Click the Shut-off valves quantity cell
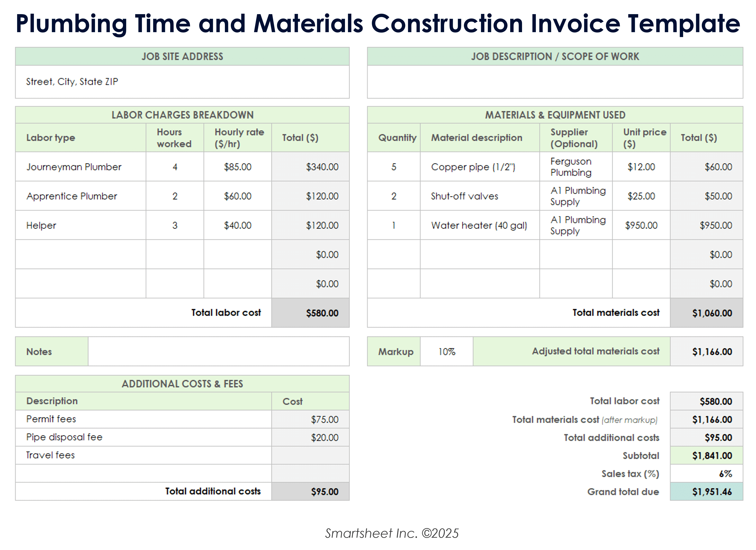Screen dimensions: 756x550 pos(394,196)
